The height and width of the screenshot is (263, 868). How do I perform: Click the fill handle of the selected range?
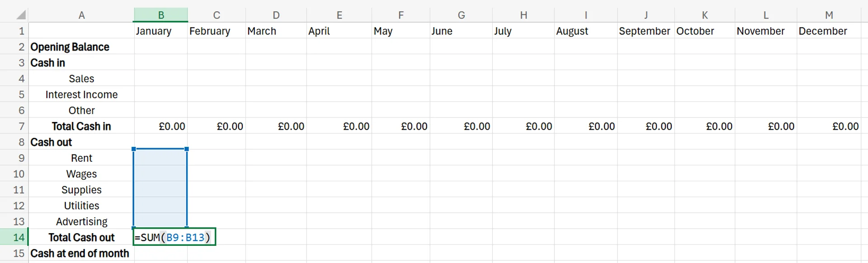point(187,226)
